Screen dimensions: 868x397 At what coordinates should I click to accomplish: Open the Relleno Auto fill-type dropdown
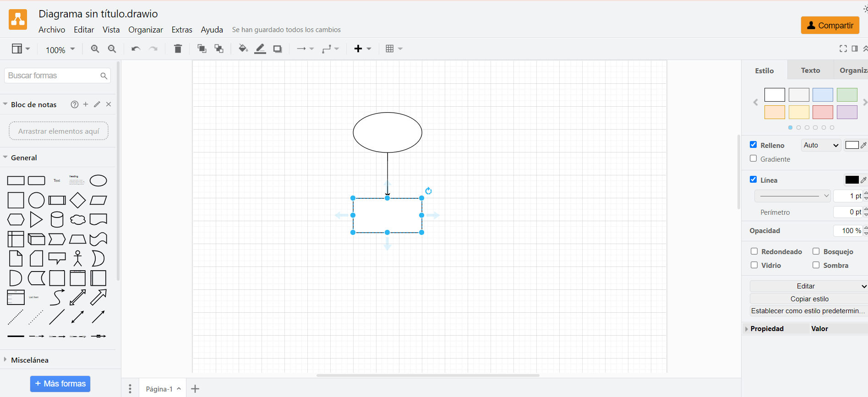(821, 145)
